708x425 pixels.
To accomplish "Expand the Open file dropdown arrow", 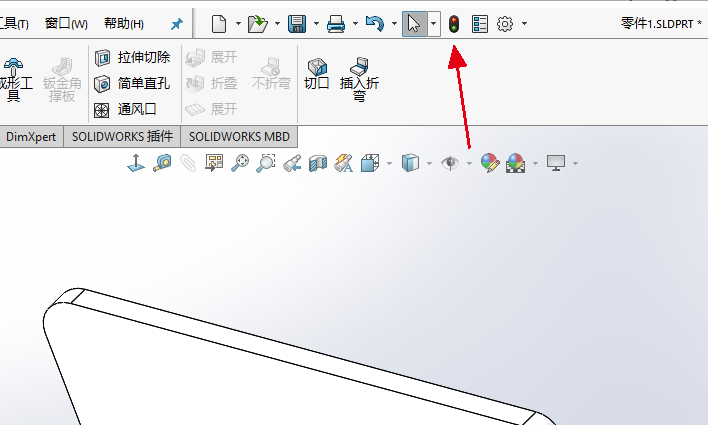I will tap(277, 23).
